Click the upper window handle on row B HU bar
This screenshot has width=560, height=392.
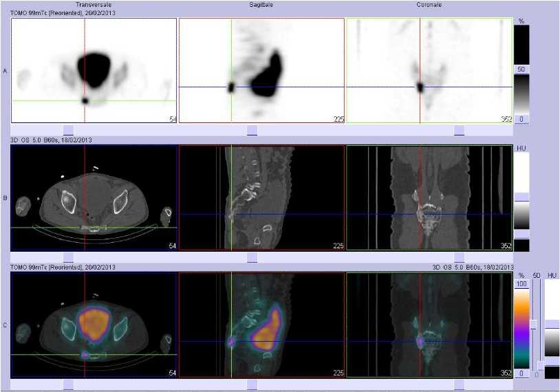coord(521,197)
